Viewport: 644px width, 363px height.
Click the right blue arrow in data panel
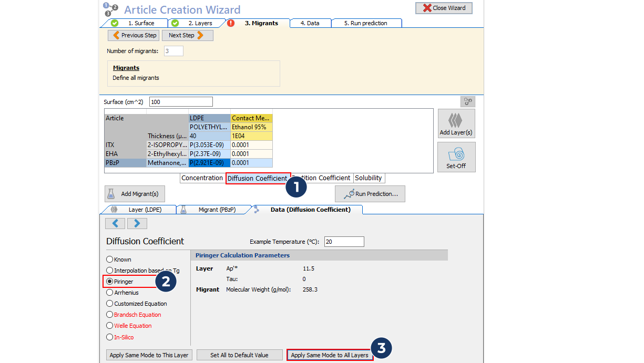click(x=137, y=223)
